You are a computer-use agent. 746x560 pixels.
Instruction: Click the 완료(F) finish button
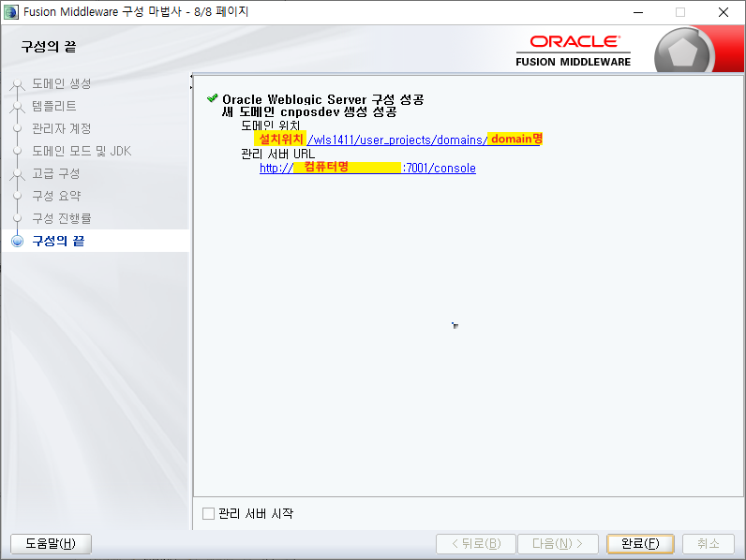click(640, 543)
